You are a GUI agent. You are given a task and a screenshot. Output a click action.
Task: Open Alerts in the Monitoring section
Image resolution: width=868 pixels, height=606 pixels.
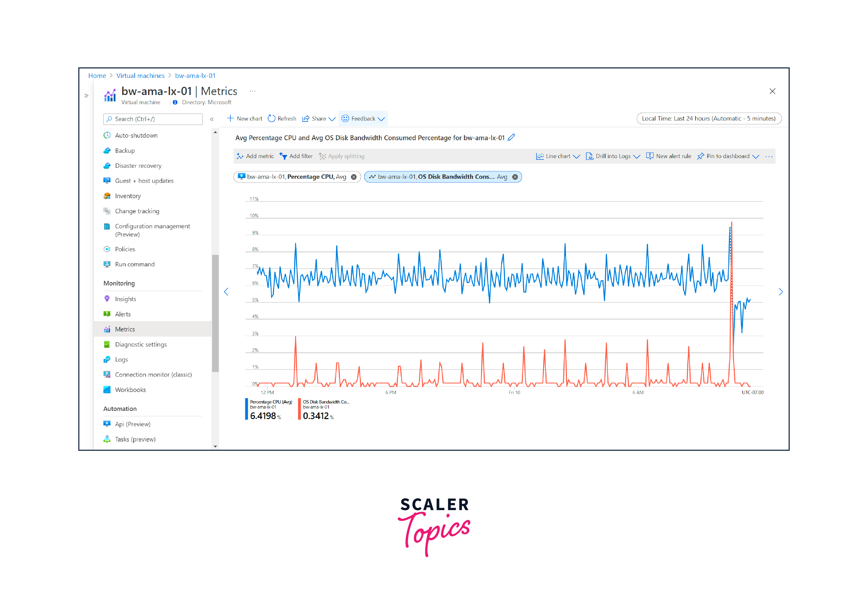(123, 314)
